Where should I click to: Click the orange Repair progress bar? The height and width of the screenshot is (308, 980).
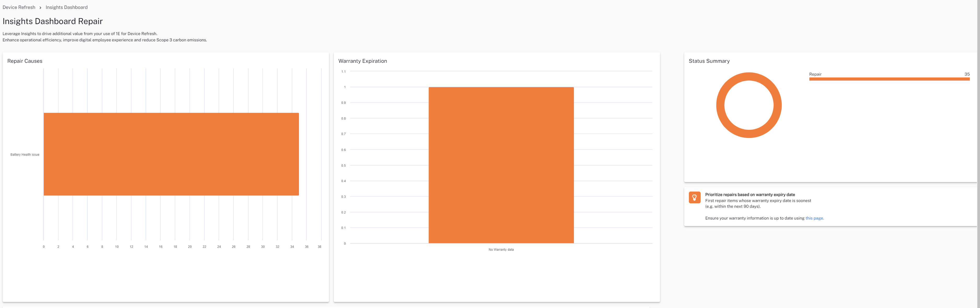point(889,79)
